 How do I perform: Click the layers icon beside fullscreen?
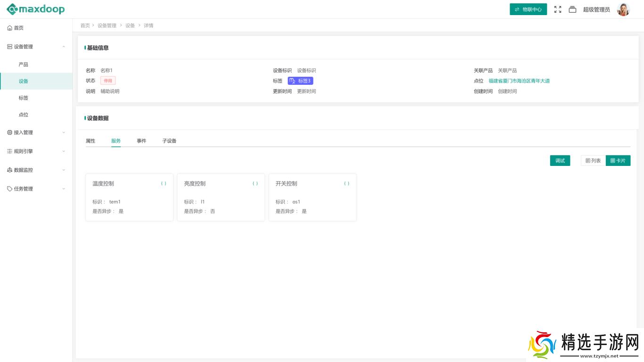[572, 9]
